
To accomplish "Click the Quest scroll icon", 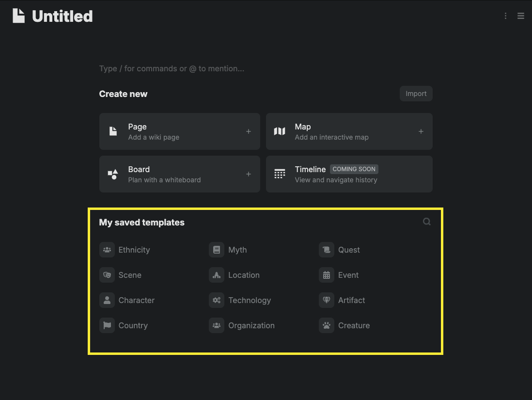I will 327,250.
